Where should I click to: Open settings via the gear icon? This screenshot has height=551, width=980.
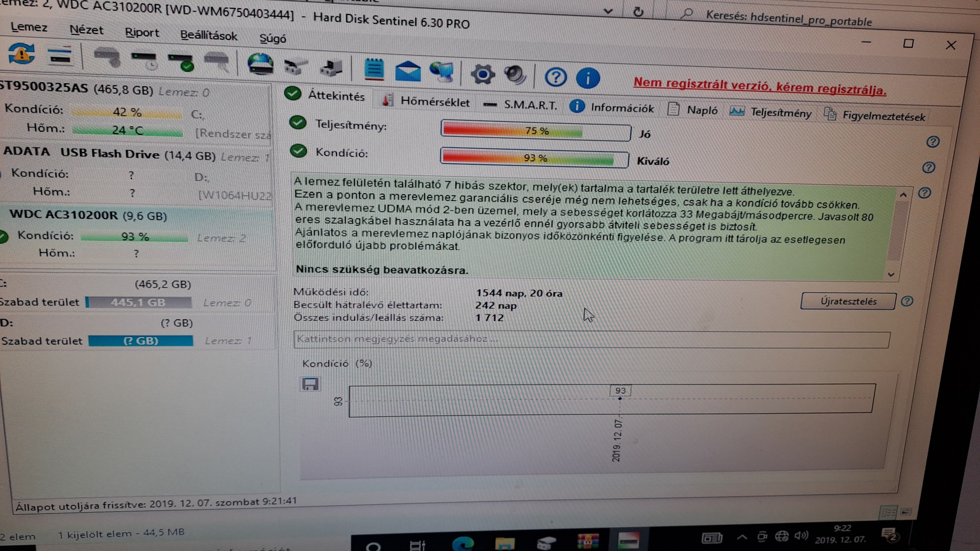(x=482, y=75)
